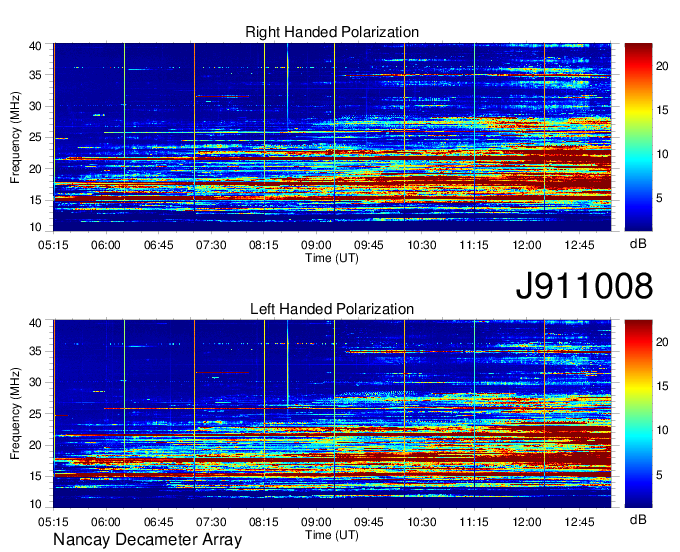Click the 40 MHz tick of the left-handed plot
The image size is (680, 552).
(x=35, y=323)
